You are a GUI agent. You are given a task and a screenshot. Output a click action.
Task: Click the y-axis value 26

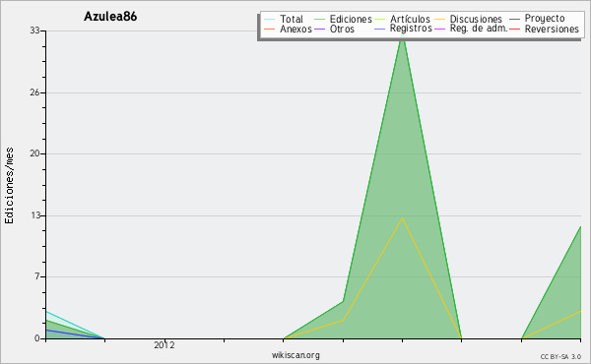35,92
